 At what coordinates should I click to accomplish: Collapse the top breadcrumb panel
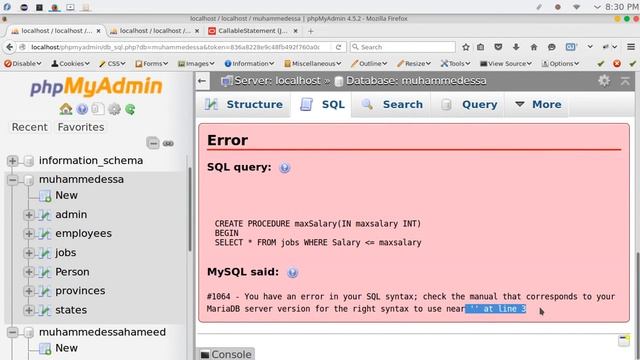(x=625, y=81)
